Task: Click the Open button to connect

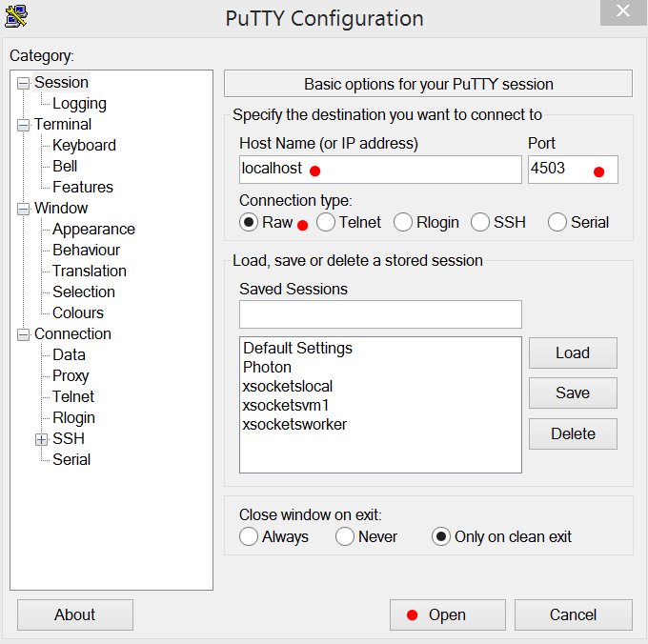Action: click(x=447, y=614)
